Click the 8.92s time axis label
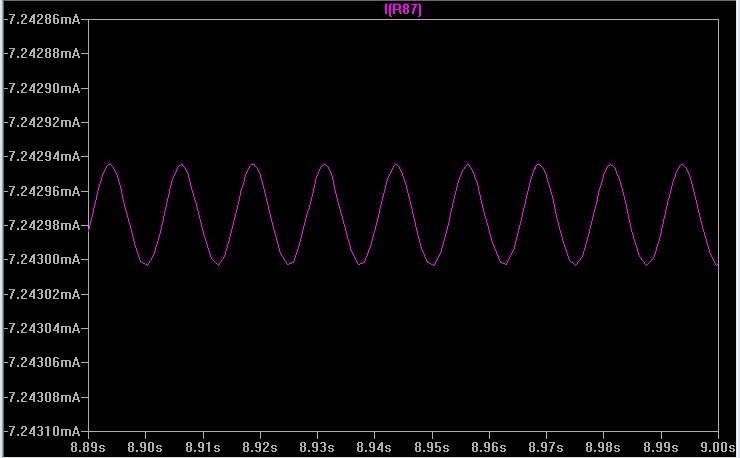Screen dimensions: 740x458 [x=260, y=447]
